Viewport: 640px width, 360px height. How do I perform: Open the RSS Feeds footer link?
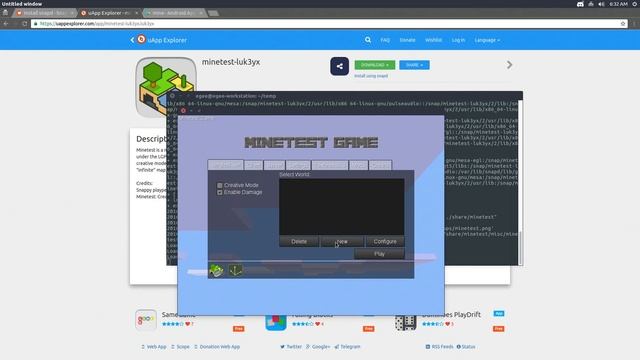pyautogui.click(x=439, y=347)
